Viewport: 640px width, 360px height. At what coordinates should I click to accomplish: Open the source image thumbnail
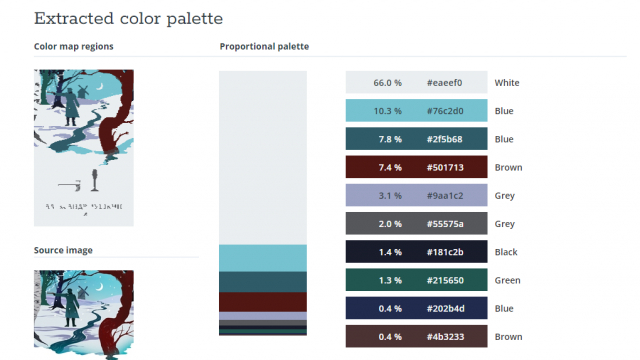(x=84, y=315)
